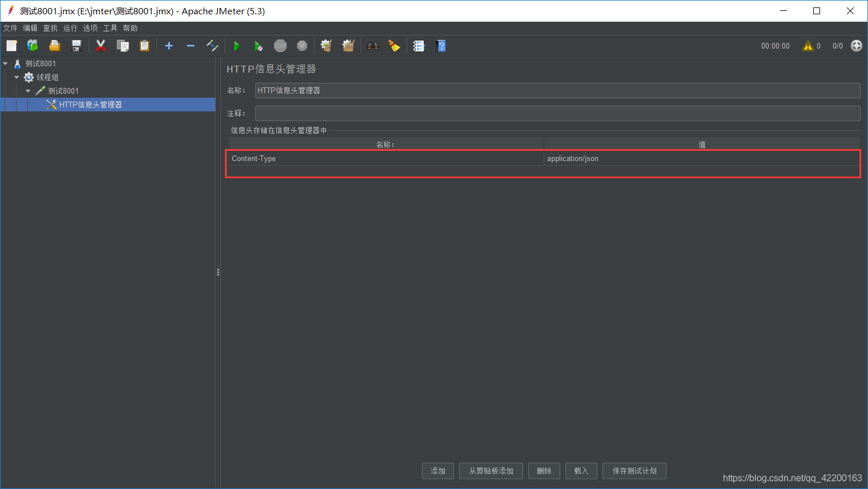Collapse the 线程组 thread group node
The width and height of the screenshot is (868, 489).
17,77
